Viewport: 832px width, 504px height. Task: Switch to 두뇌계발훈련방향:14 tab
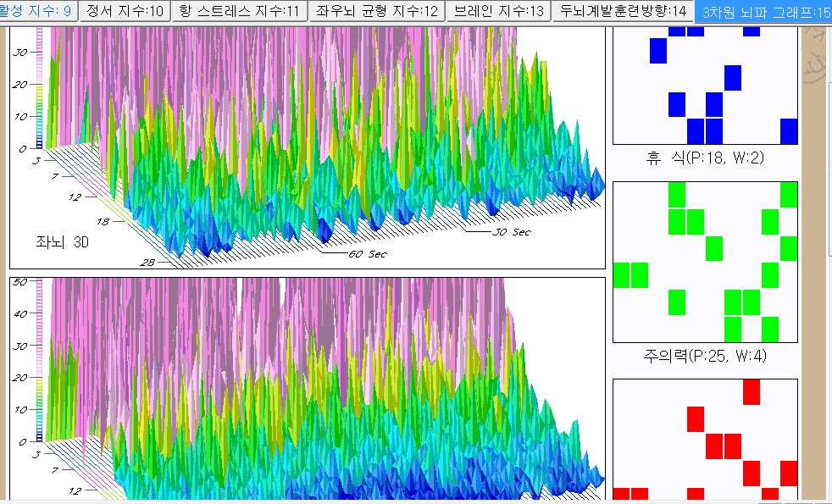(623, 11)
